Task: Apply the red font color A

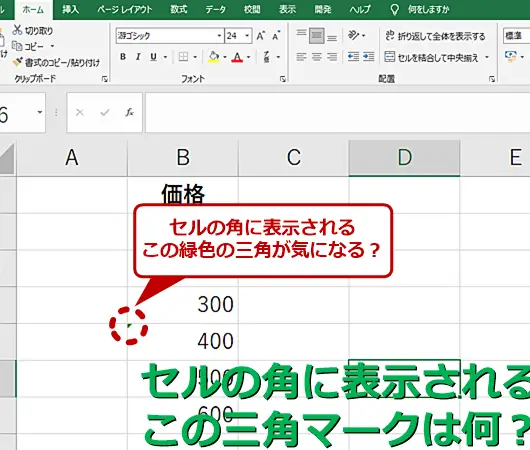Action: point(237,57)
